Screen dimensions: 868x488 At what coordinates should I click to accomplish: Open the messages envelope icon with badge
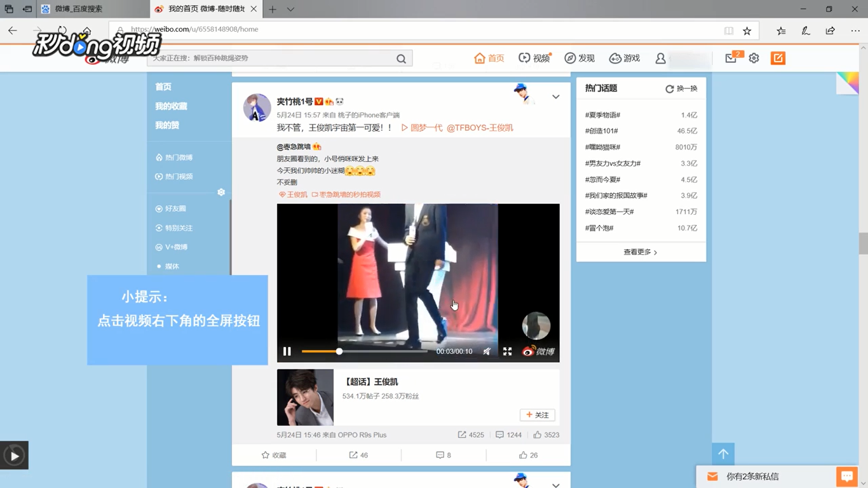pos(731,58)
